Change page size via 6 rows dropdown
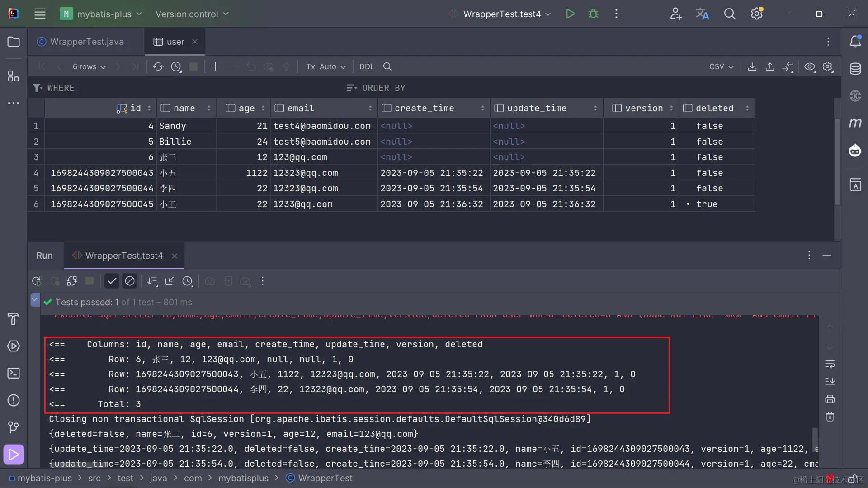The width and height of the screenshot is (868, 488). click(x=89, y=67)
